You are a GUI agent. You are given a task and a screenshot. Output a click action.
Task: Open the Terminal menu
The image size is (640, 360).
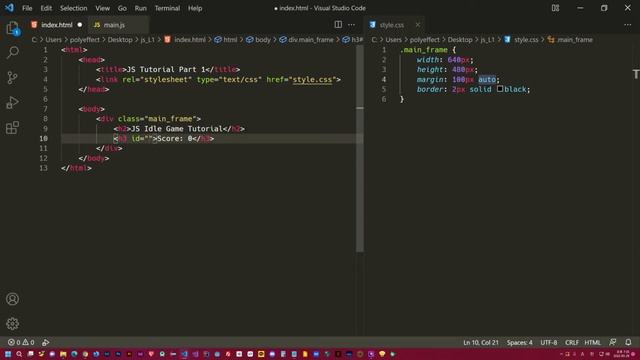click(x=167, y=8)
